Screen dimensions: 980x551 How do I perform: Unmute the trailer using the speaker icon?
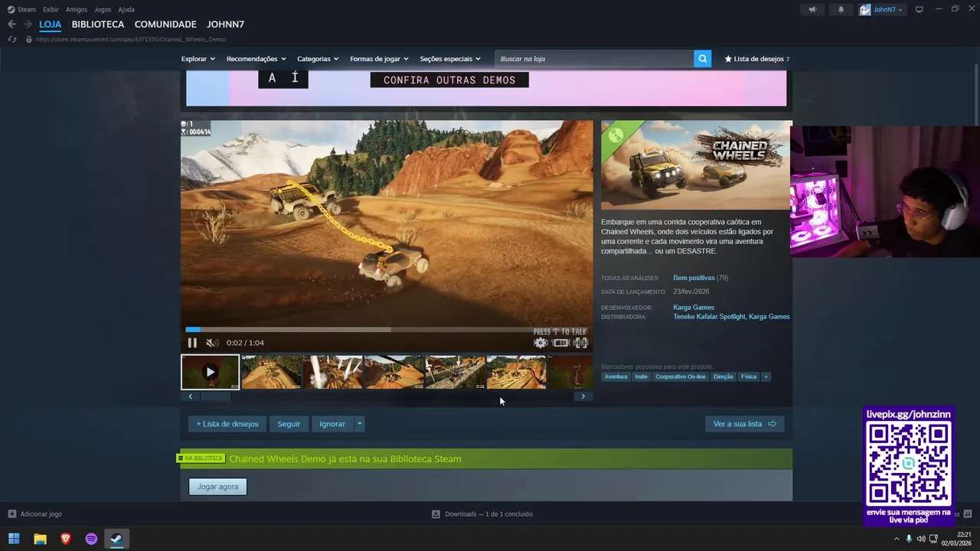211,343
